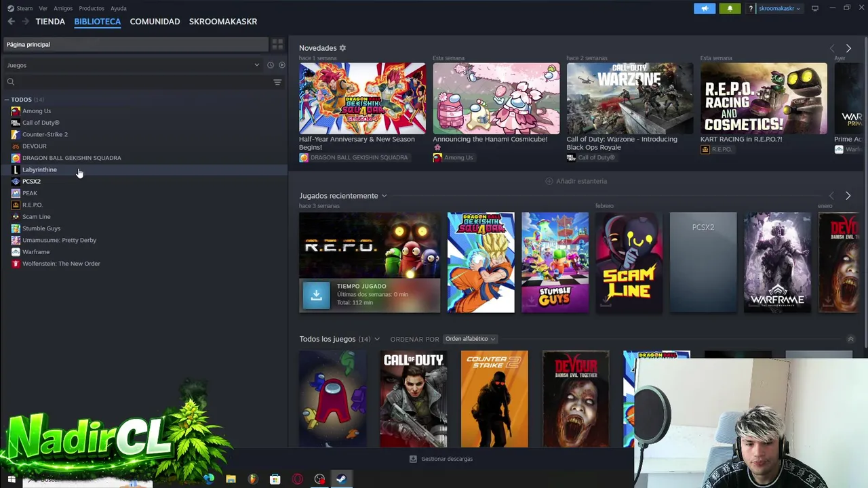Switch to the COMUNIDAD tab
Screen dimensions: 868x488
(x=155, y=22)
